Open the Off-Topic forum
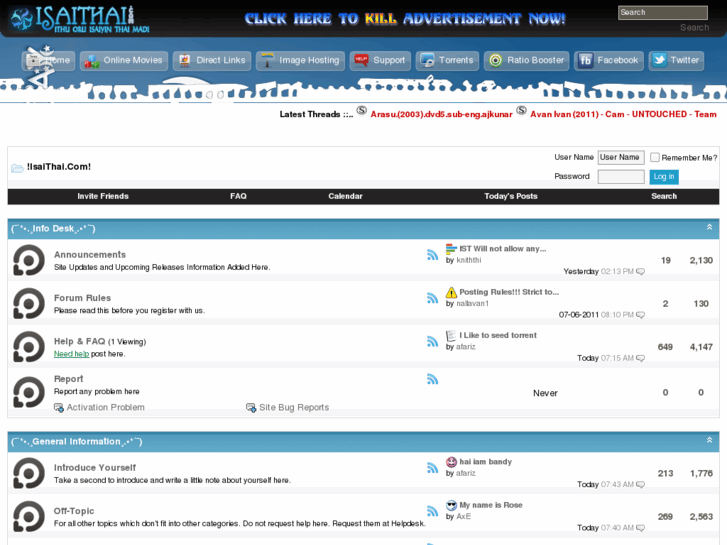Viewport: 727px width, 545px height. coord(74,511)
